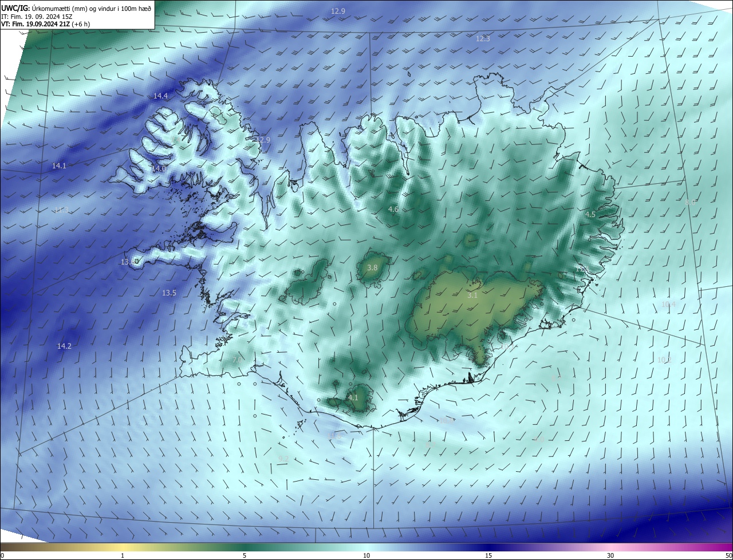Click the 4.5 value in the east fjords
This screenshot has width=733, height=560.
pos(590,215)
